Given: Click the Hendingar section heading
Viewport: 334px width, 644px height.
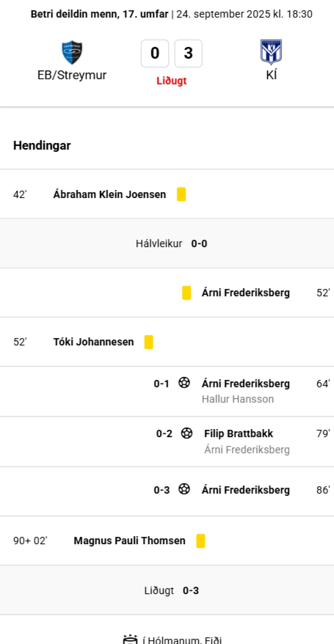Looking at the screenshot, I should 42,145.
